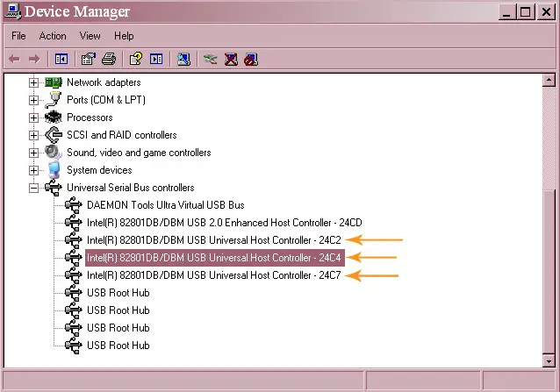The image size is (560, 392).
Task: Select the System devices label
Action: click(x=99, y=170)
